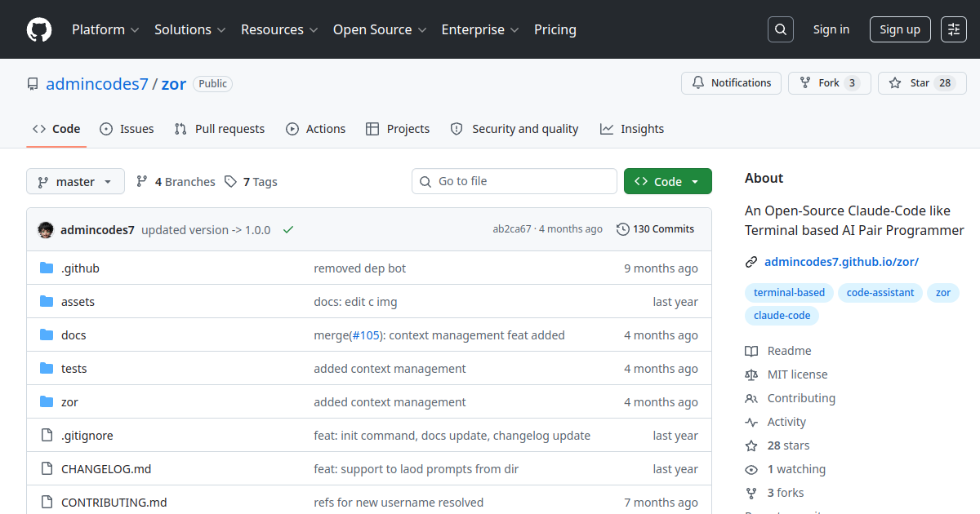Open the GitHub homepage logo
The image size is (980, 514).
tap(39, 29)
